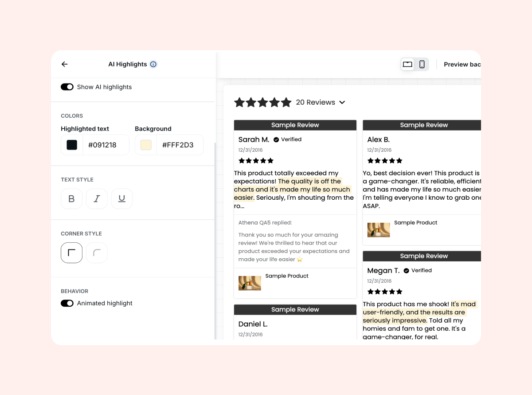Open the Background color swatch
This screenshot has height=395, width=532.
146,145
